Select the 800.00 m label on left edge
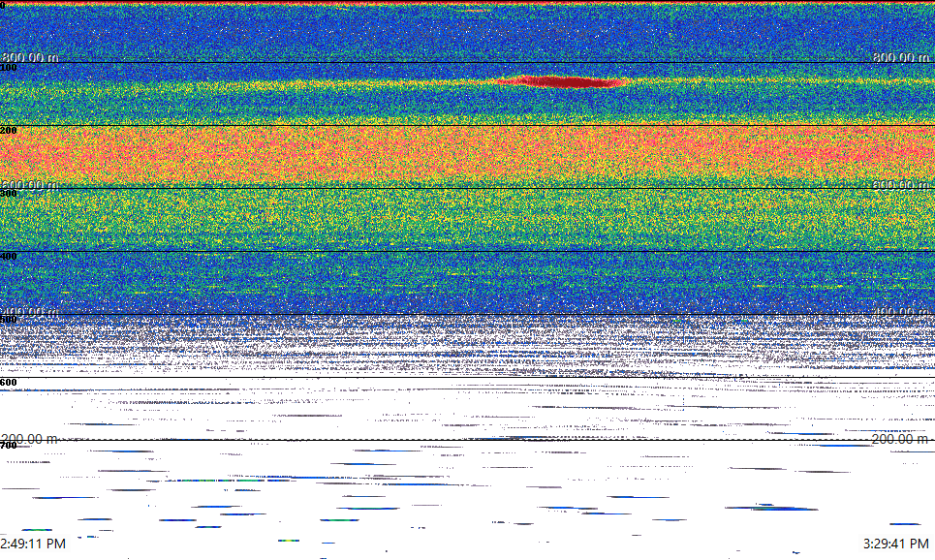The width and height of the screenshot is (935, 560). pos(30,57)
